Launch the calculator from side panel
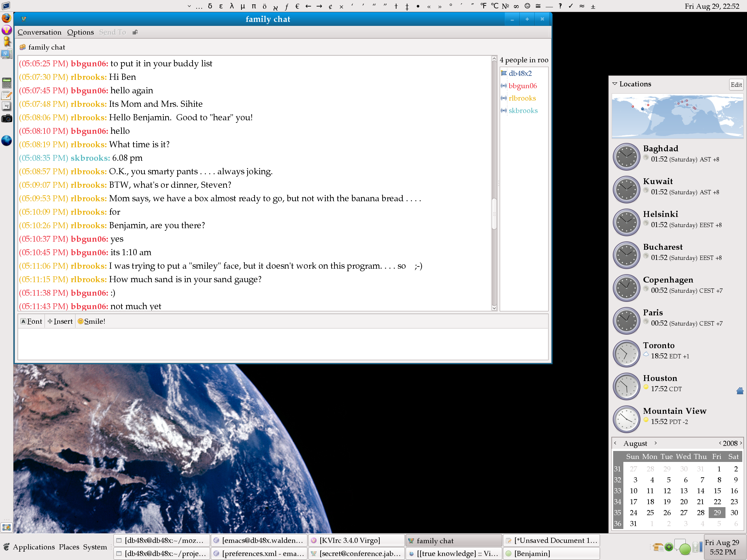This screenshot has height=560, width=747. (x=7, y=83)
